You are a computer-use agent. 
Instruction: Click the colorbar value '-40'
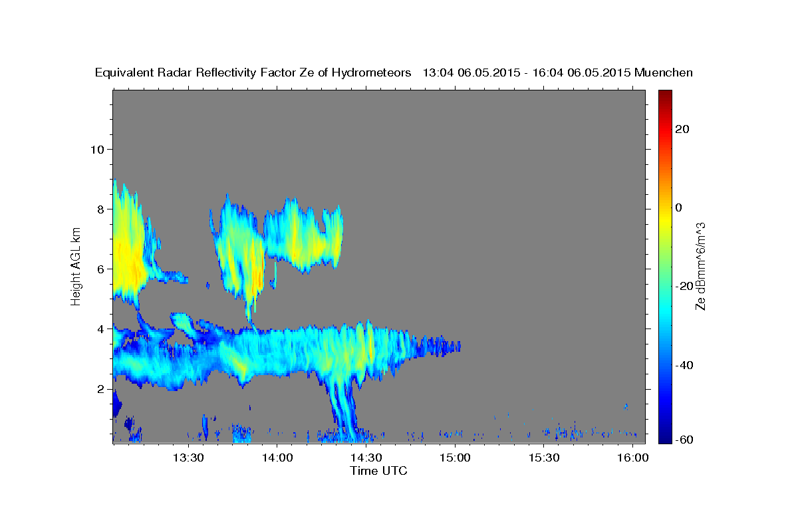tap(684, 365)
